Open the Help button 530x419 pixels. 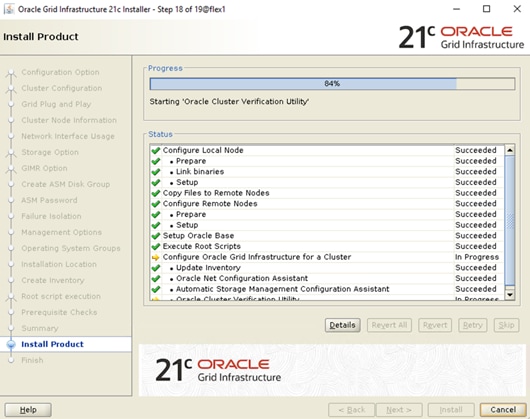(x=28, y=410)
